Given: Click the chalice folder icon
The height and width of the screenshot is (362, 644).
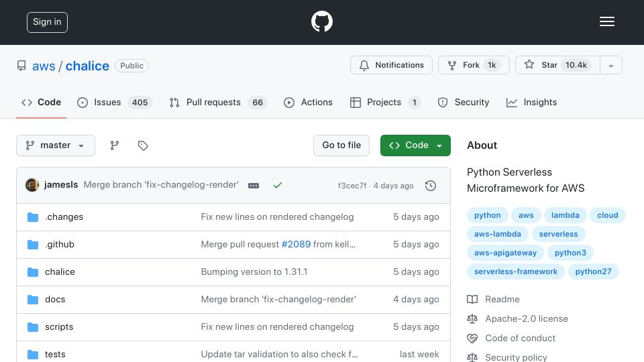Looking at the screenshot, I should (33, 271).
